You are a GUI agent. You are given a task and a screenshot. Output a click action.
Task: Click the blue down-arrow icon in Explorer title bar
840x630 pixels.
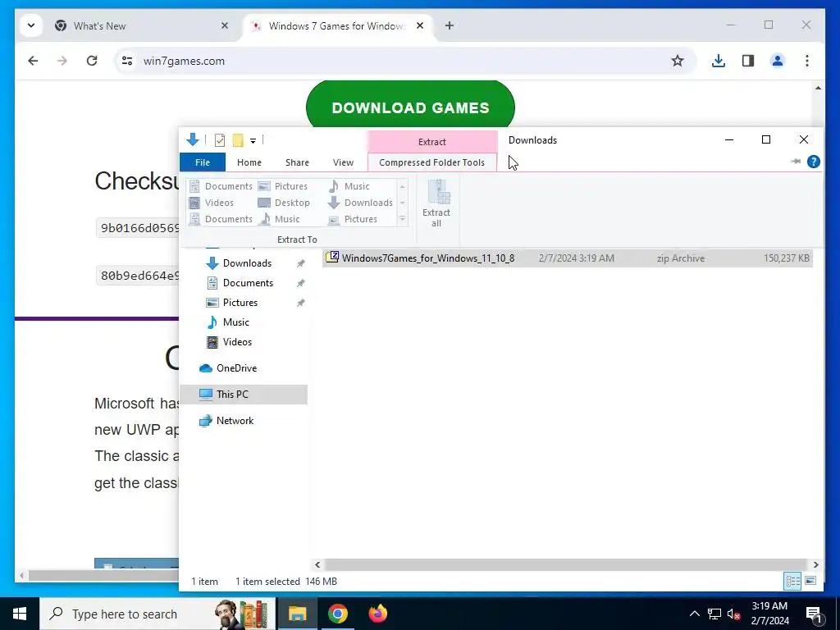192,139
